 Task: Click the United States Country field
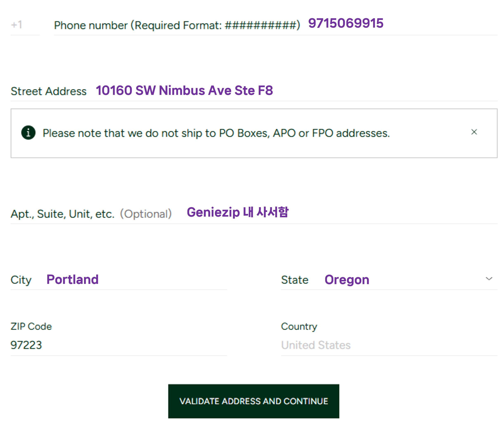coord(316,345)
